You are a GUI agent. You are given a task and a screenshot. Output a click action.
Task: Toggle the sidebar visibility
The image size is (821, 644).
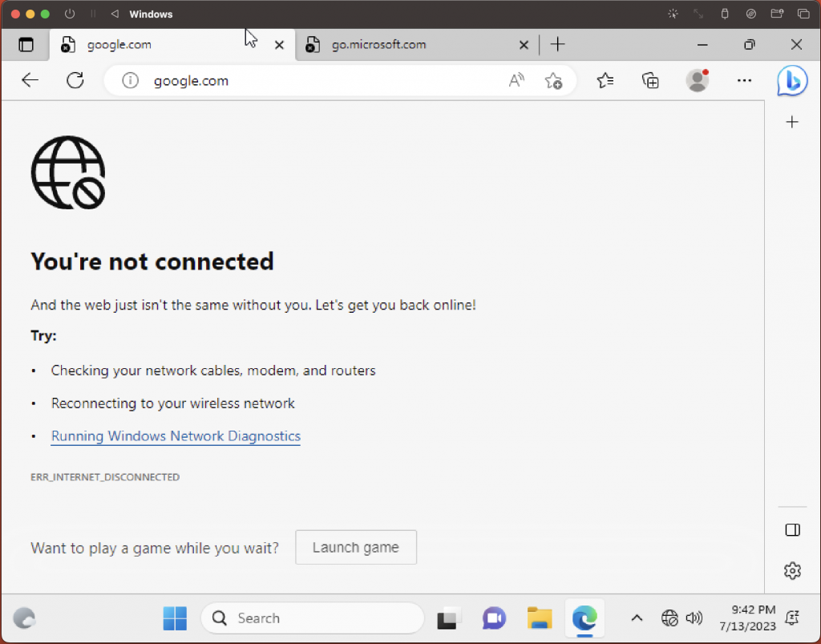pos(792,530)
